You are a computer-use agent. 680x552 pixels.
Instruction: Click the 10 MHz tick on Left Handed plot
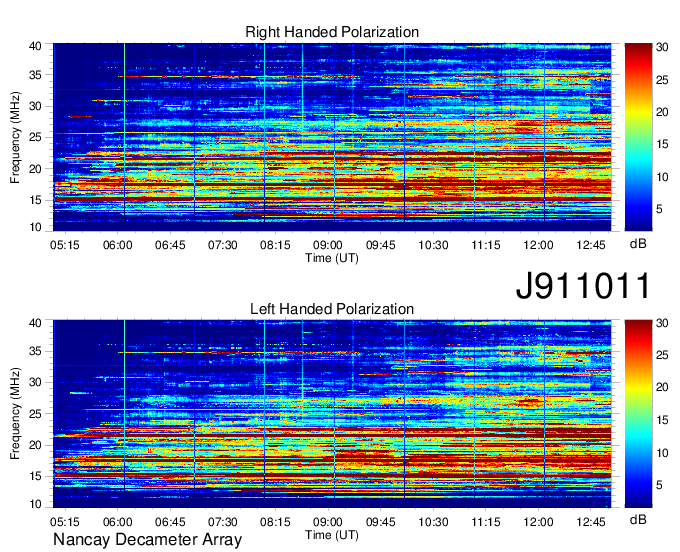(36, 504)
